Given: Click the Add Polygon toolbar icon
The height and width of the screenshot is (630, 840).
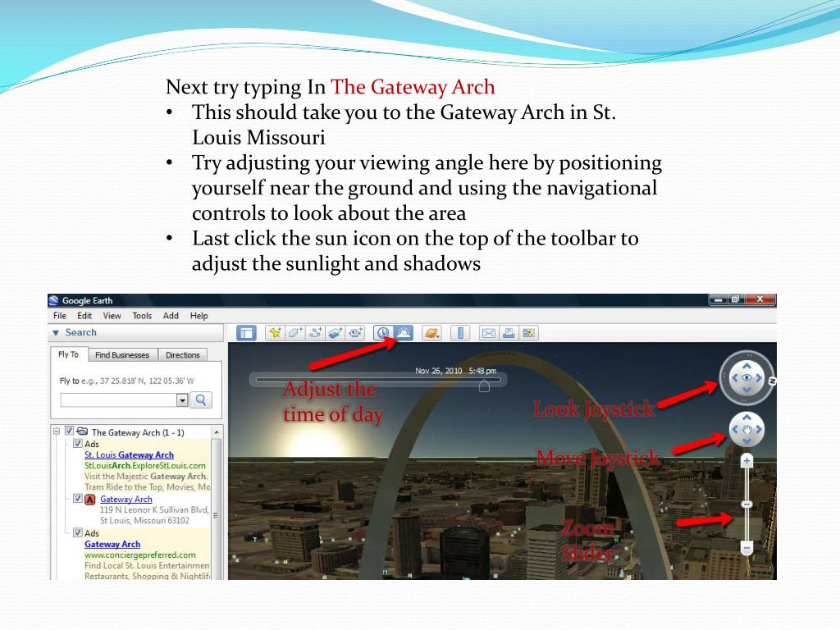Looking at the screenshot, I should [295, 333].
